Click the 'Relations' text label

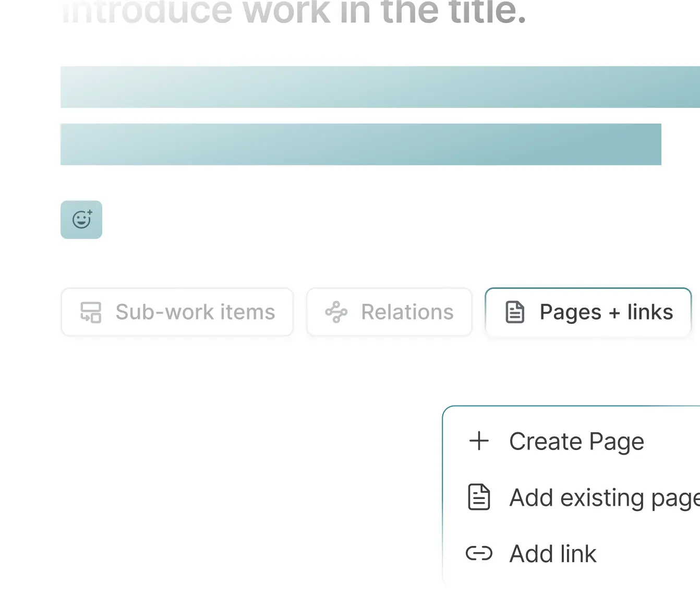407,312
